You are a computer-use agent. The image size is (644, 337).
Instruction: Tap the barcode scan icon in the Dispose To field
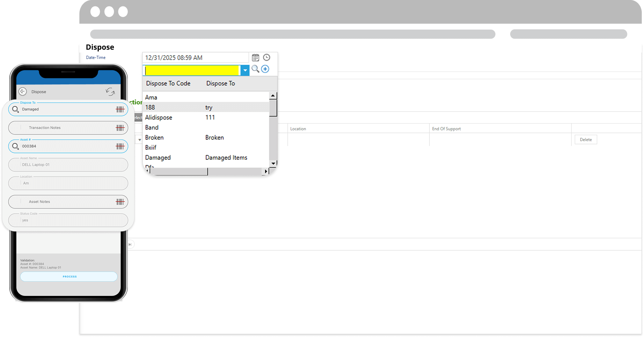pos(121,109)
